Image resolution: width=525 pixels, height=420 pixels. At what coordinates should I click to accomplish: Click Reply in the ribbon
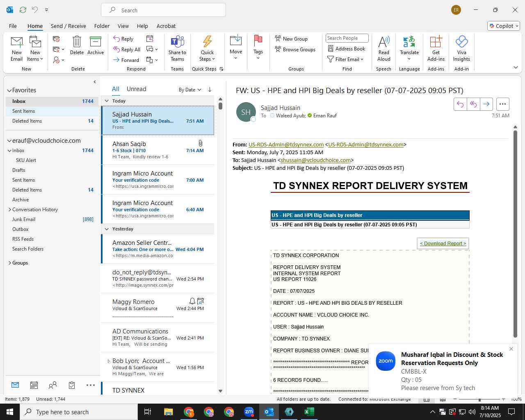pyautogui.click(x=123, y=39)
